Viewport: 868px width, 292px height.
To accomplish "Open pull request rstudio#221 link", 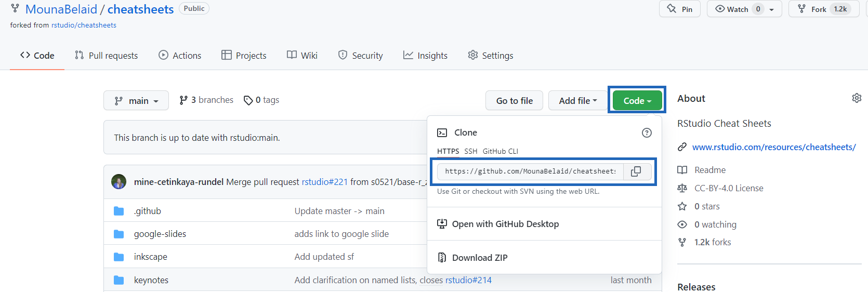I will 325,182.
